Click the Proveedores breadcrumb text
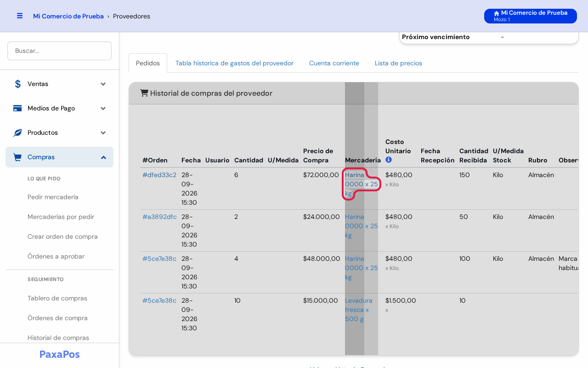 click(131, 16)
